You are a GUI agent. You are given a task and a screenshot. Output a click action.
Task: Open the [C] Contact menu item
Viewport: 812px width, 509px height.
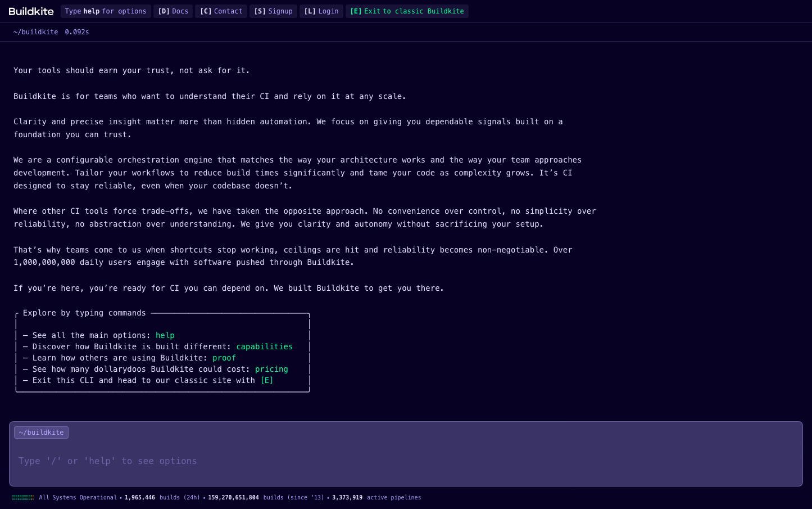click(x=221, y=11)
